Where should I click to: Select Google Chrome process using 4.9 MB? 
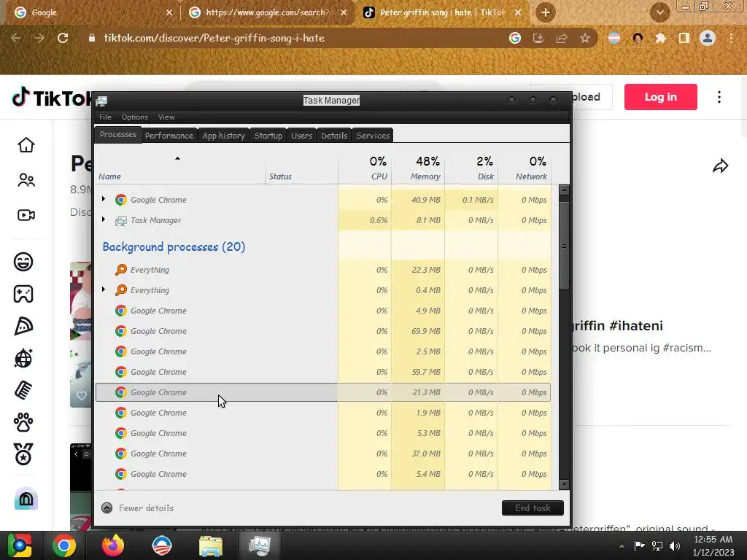tap(323, 311)
